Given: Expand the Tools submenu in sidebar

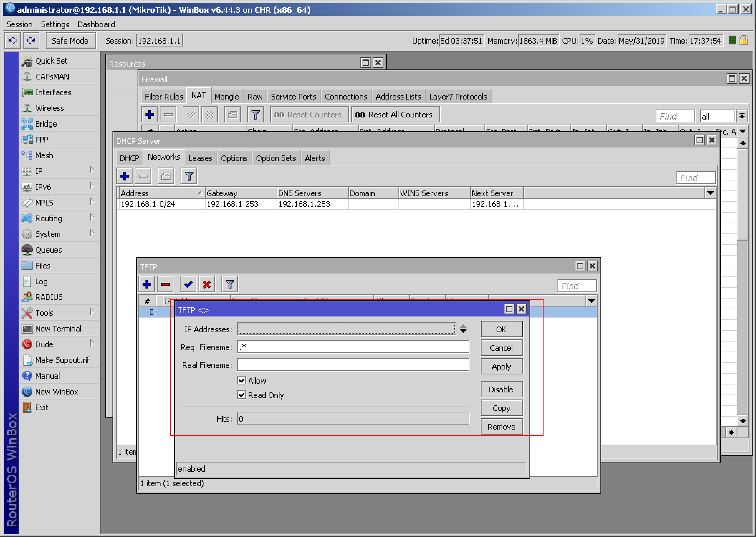Looking at the screenshot, I should click(x=92, y=312).
